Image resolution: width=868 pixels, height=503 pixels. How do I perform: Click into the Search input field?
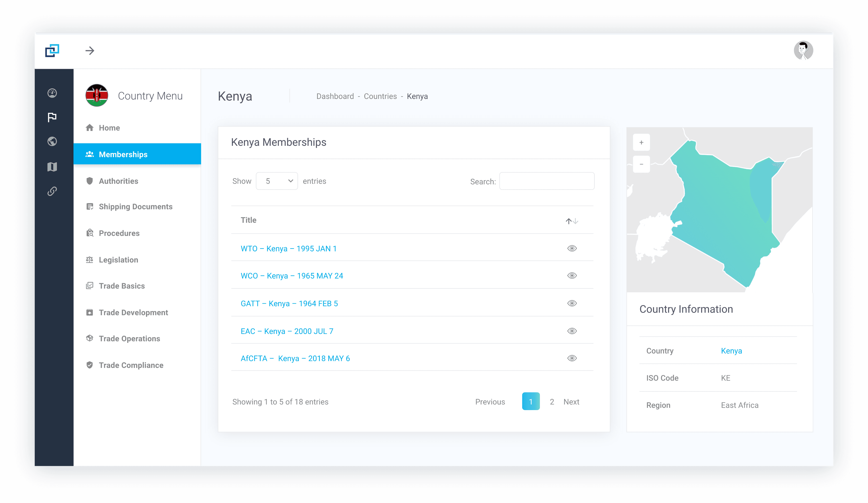click(x=547, y=181)
